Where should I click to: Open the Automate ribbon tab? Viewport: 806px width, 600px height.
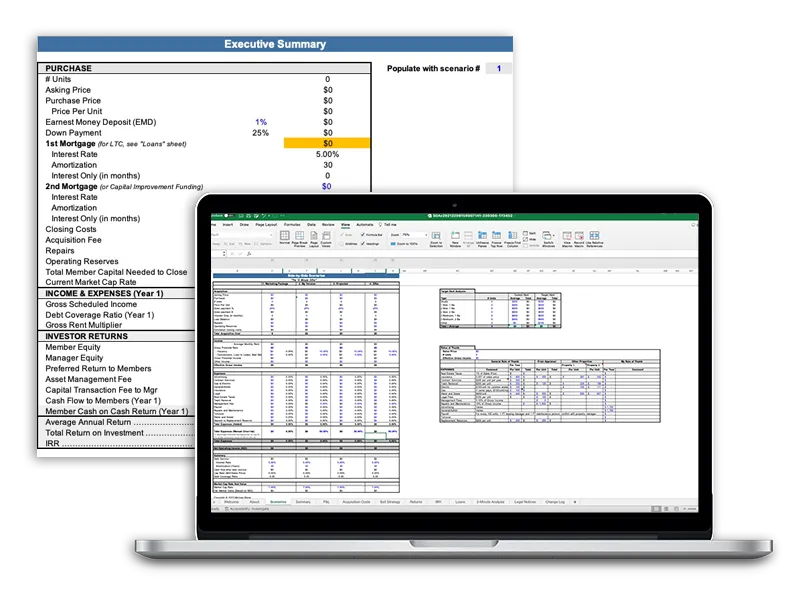[364, 225]
